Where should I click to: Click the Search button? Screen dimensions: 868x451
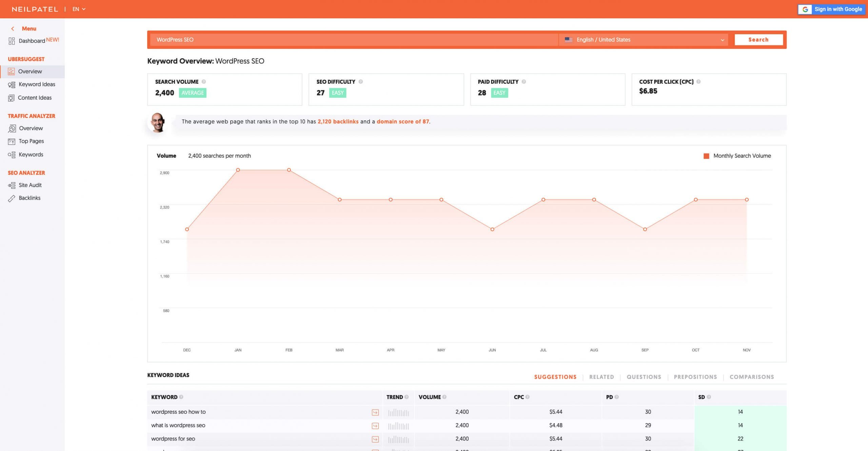[x=758, y=40]
